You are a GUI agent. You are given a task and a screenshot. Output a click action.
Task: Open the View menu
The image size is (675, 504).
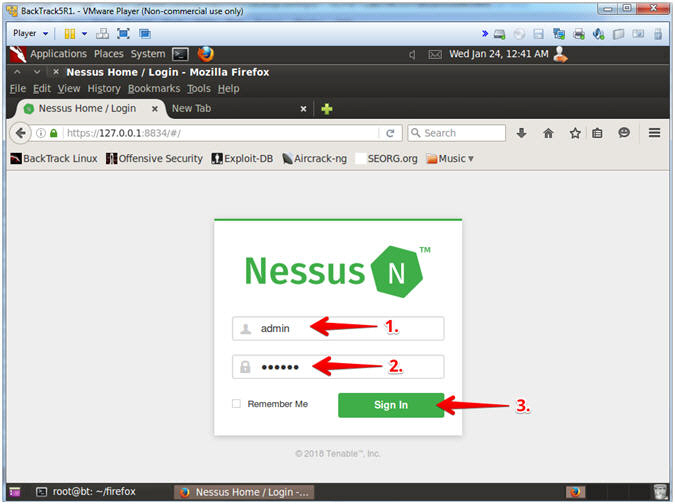[x=69, y=89]
